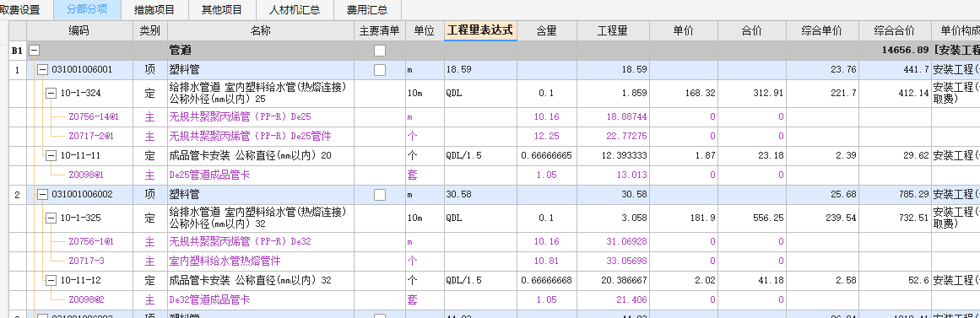Tick 主要清单 checkbox in 管道 row
Viewport: 980px width, 318px height.
click(x=380, y=51)
